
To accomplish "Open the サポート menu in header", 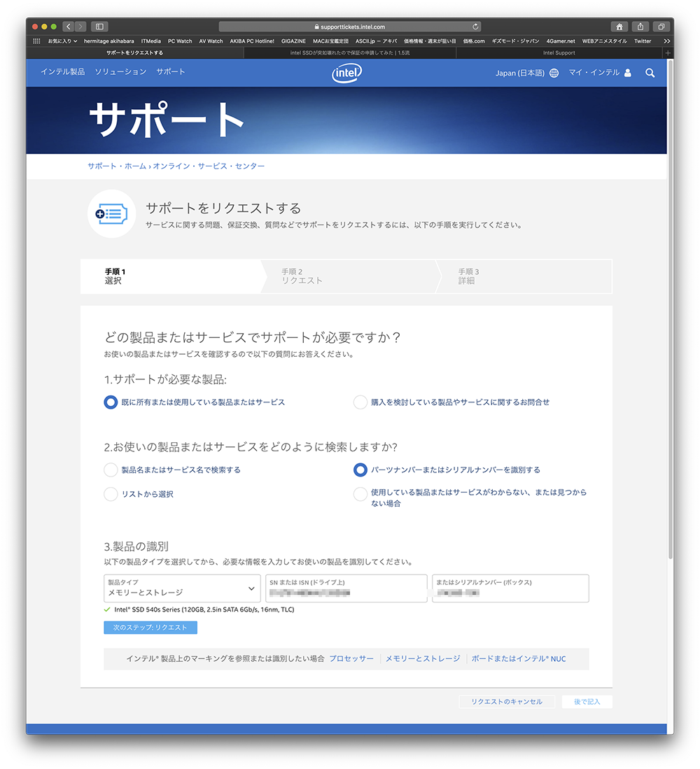I will pos(171,71).
